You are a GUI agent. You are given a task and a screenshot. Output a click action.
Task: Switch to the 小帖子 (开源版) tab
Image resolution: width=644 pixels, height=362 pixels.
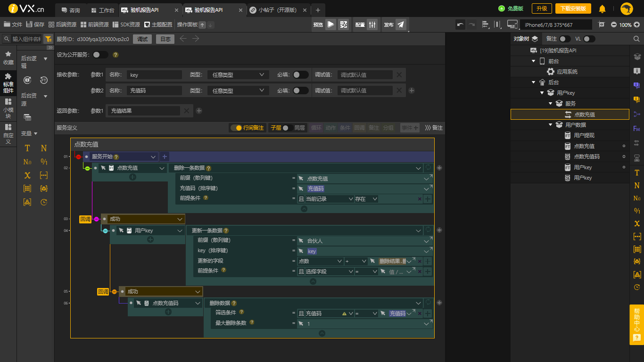[278, 10]
